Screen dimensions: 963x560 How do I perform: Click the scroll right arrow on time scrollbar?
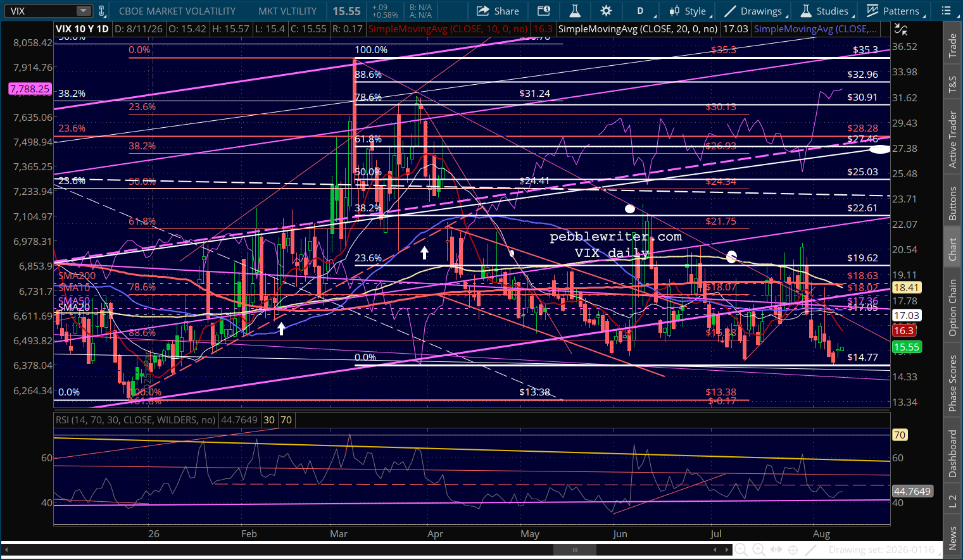click(726, 550)
